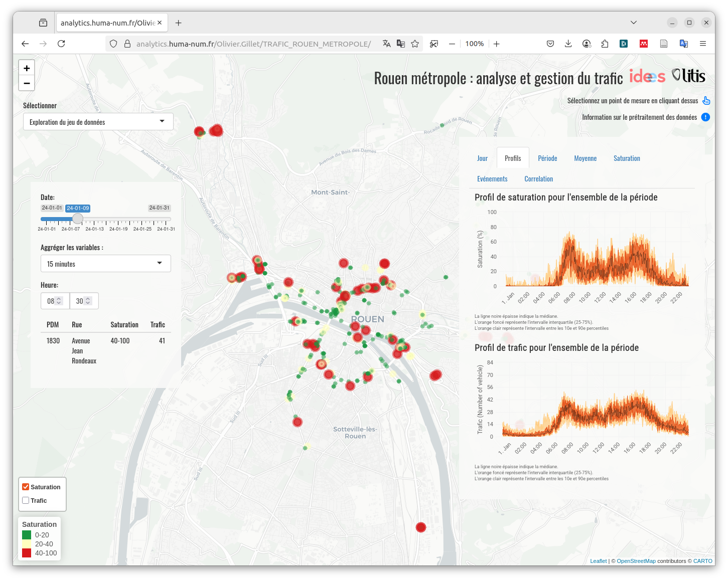Image resolution: width=728 pixels, height=580 pixels.
Task: Open the browser tab list chevron
Action: point(634,23)
